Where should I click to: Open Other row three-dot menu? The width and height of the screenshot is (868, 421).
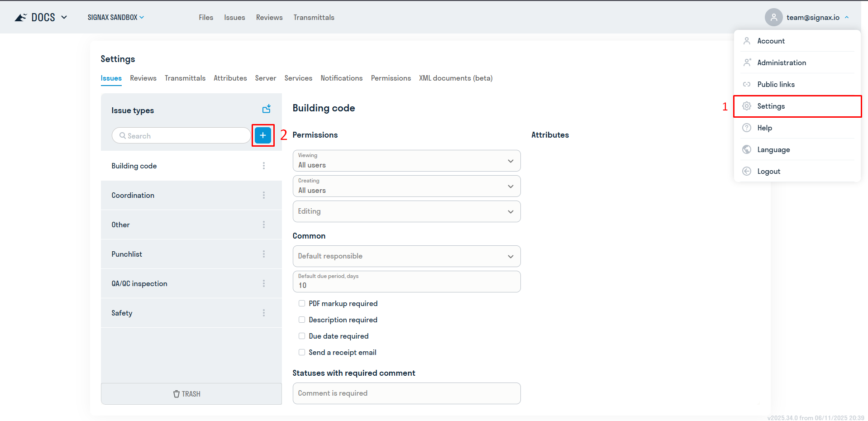pyautogui.click(x=264, y=225)
